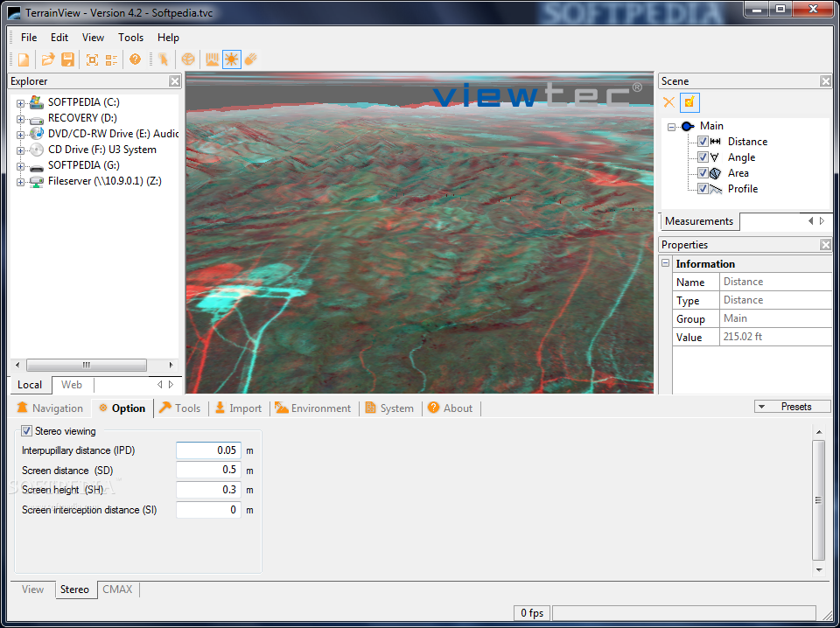Toggle the Angle checkbox in Scene tree
Image resolution: width=840 pixels, height=628 pixels.
pyautogui.click(x=703, y=157)
